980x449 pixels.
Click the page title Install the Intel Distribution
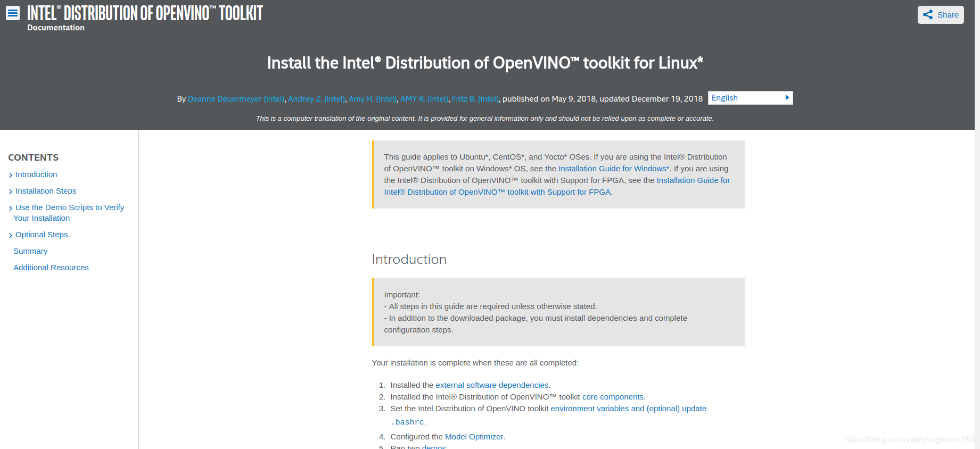click(x=485, y=63)
